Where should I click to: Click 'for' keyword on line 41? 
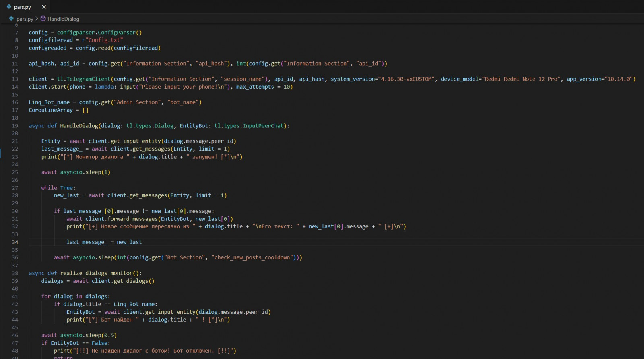pos(46,297)
